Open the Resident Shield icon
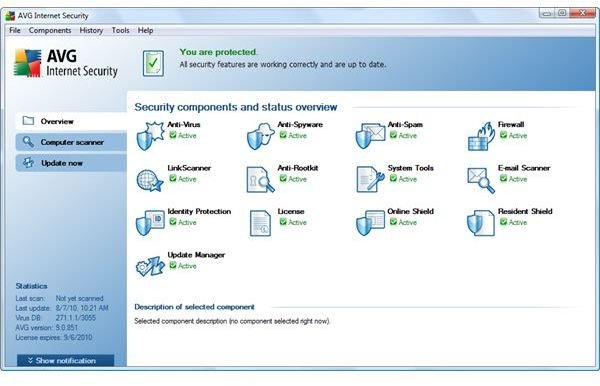This screenshot has height=386, width=600. [481, 223]
